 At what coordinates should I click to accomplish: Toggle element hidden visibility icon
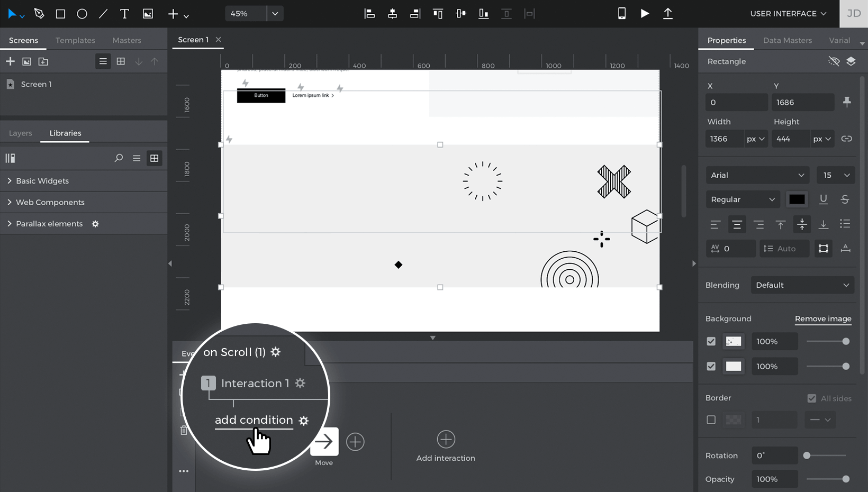tap(834, 61)
